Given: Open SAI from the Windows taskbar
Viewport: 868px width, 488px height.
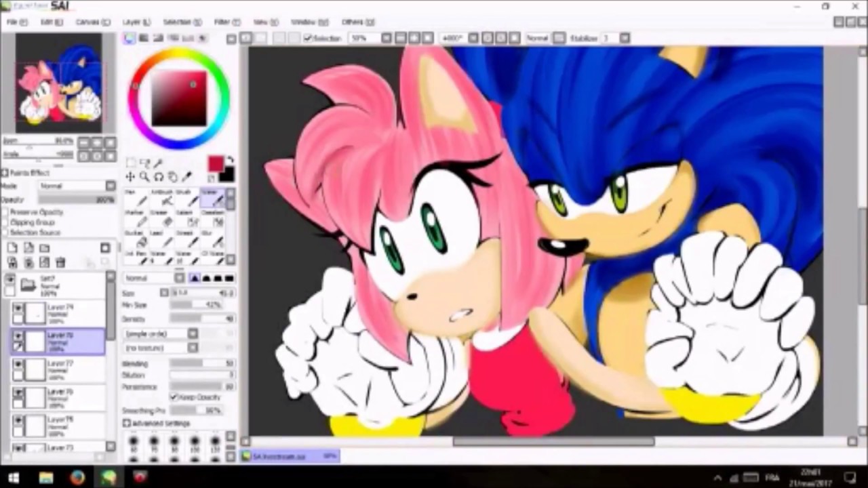Looking at the screenshot, I should point(108,477).
